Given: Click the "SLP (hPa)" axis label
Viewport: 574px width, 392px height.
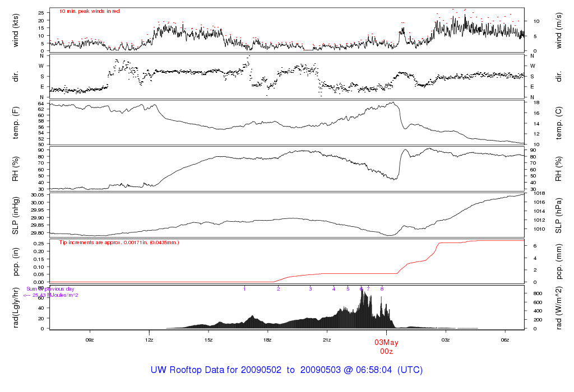Looking at the screenshot, I should 559,216.
